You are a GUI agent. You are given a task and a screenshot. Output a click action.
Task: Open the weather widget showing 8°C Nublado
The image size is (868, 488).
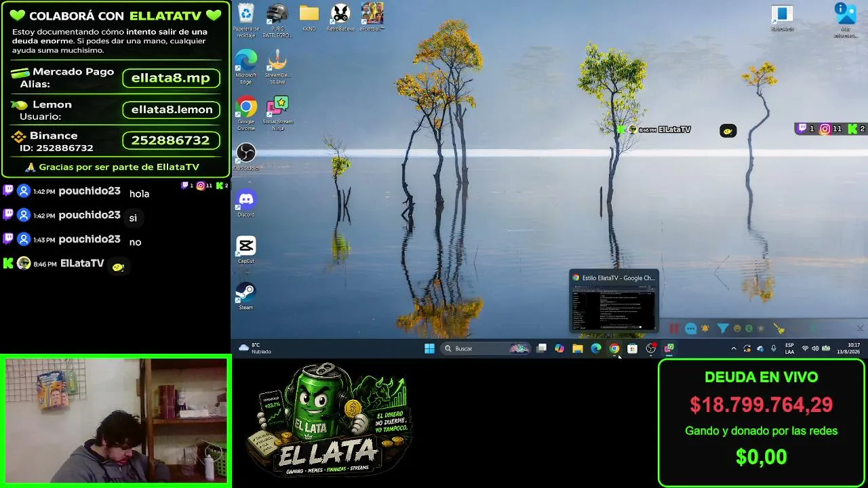pyautogui.click(x=255, y=348)
